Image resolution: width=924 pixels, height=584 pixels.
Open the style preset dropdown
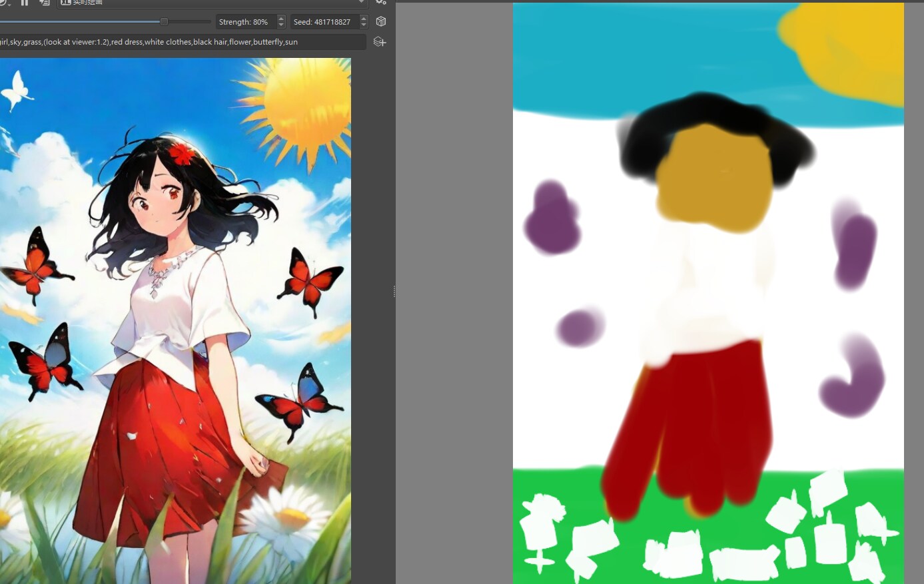click(x=212, y=3)
